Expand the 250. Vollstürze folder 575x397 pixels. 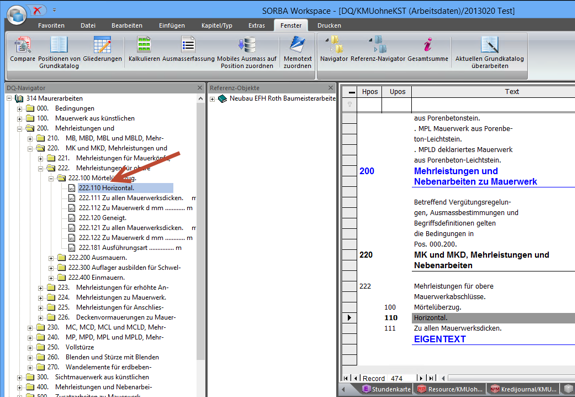[30, 348]
